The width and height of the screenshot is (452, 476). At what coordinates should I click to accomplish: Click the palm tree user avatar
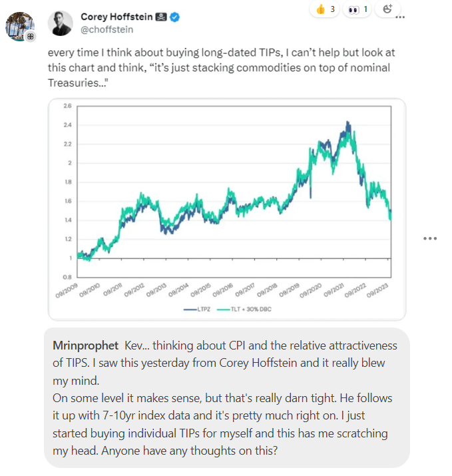[x=19, y=27]
